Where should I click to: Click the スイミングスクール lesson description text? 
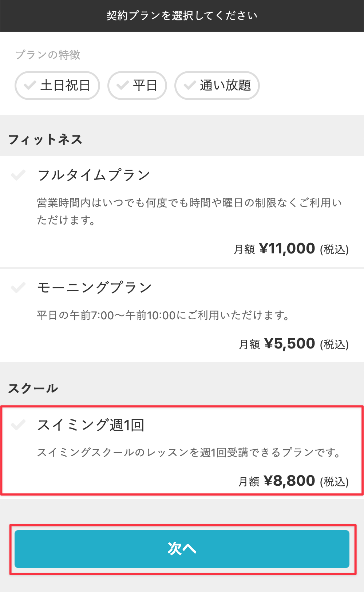189,453
